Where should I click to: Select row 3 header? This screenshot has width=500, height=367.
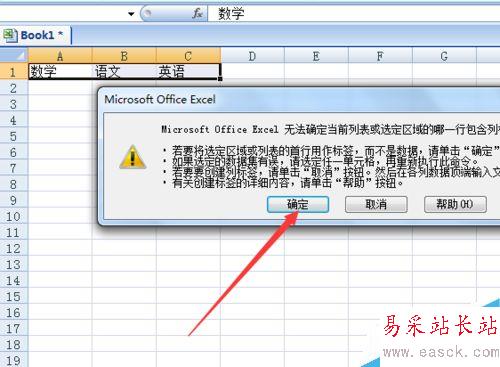[x=14, y=104]
